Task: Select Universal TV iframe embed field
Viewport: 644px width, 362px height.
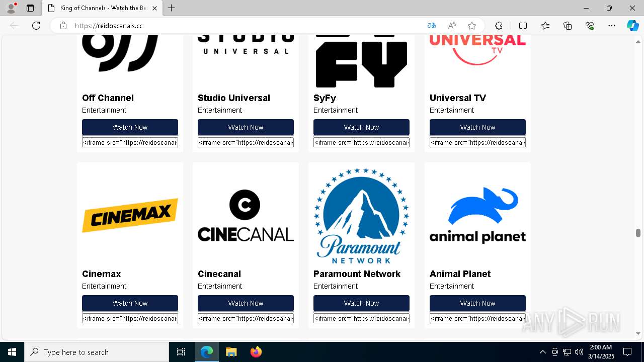Action: click(477, 142)
